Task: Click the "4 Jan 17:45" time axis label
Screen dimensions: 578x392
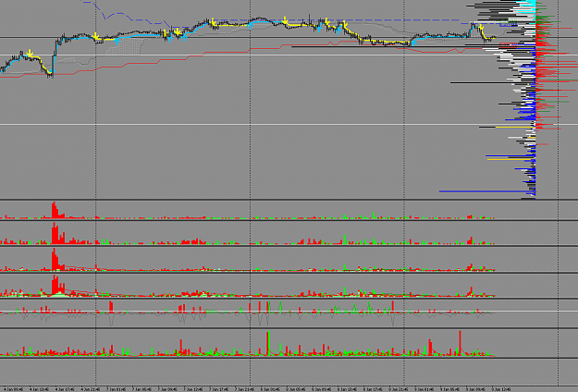Action: click(65, 389)
